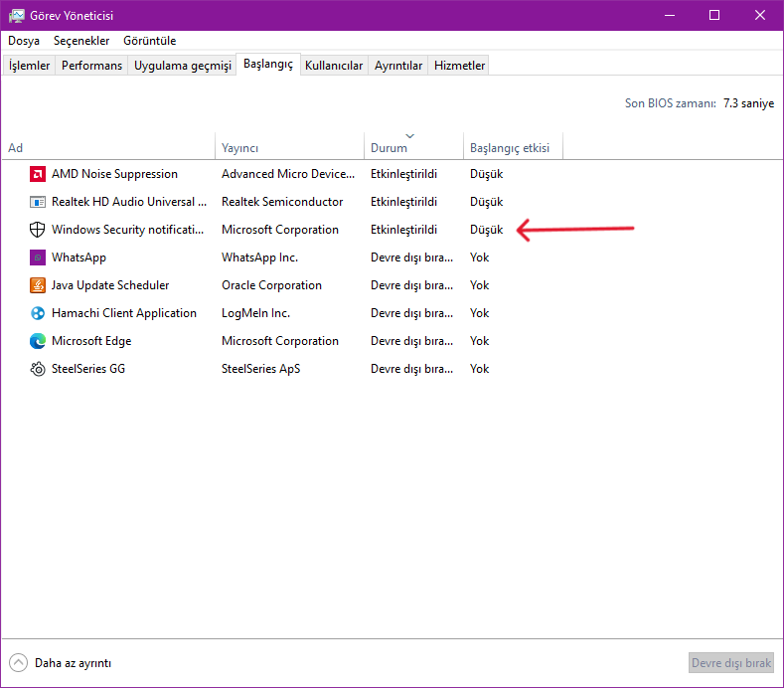Open the Seçenekler menu
The width and height of the screenshot is (784, 688).
(x=81, y=41)
